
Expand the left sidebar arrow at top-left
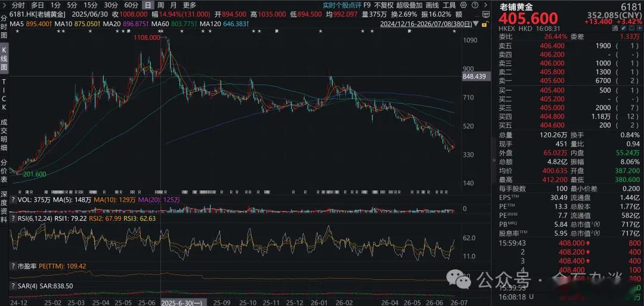pyautogui.click(x=4, y=5)
